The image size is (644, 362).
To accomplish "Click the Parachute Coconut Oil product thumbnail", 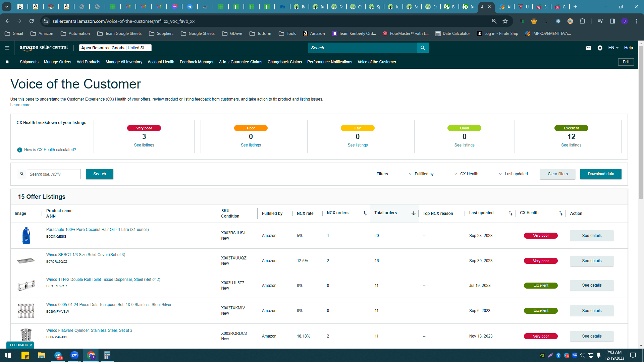I will [x=26, y=236].
